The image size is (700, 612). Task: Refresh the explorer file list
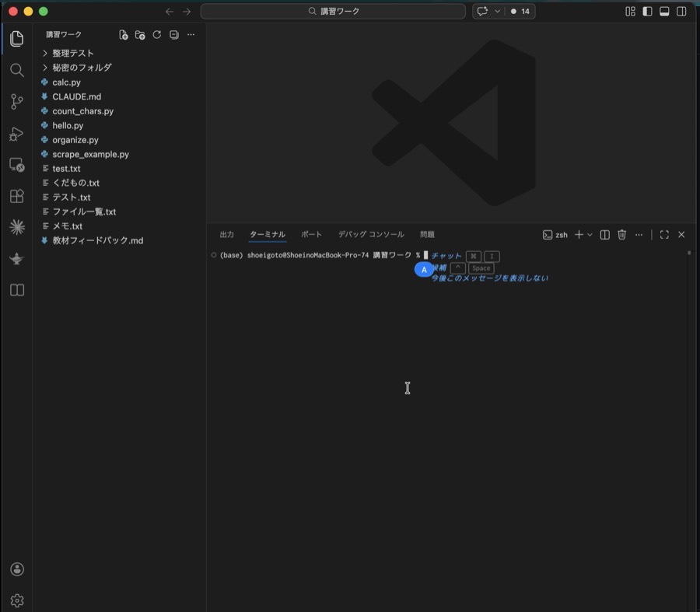(156, 35)
